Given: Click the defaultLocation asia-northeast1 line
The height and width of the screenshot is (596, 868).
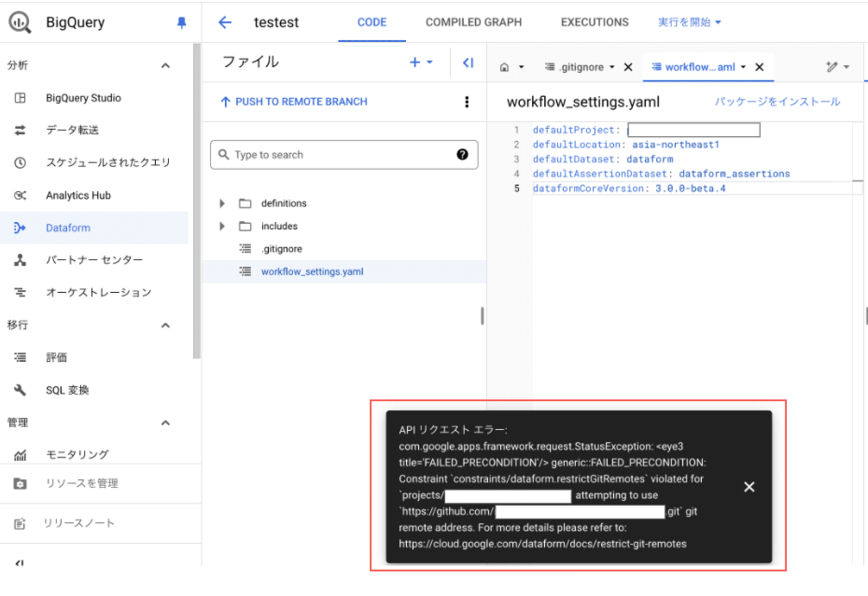Looking at the screenshot, I should click(x=626, y=145).
